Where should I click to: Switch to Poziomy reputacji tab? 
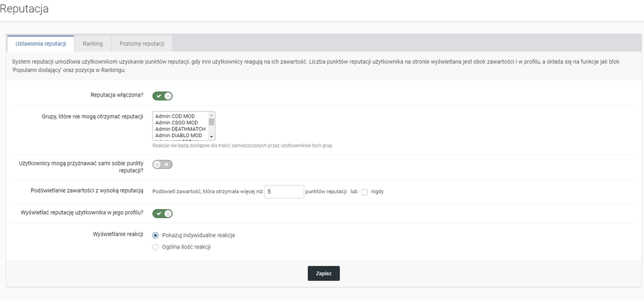point(142,44)
